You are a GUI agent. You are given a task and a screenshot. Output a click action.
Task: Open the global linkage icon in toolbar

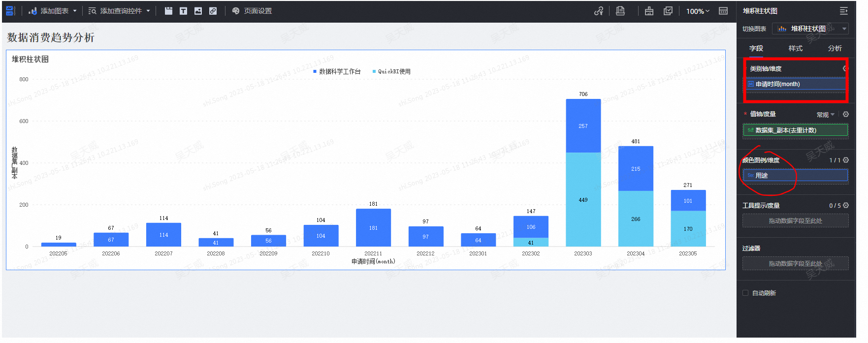coord(599,11)
